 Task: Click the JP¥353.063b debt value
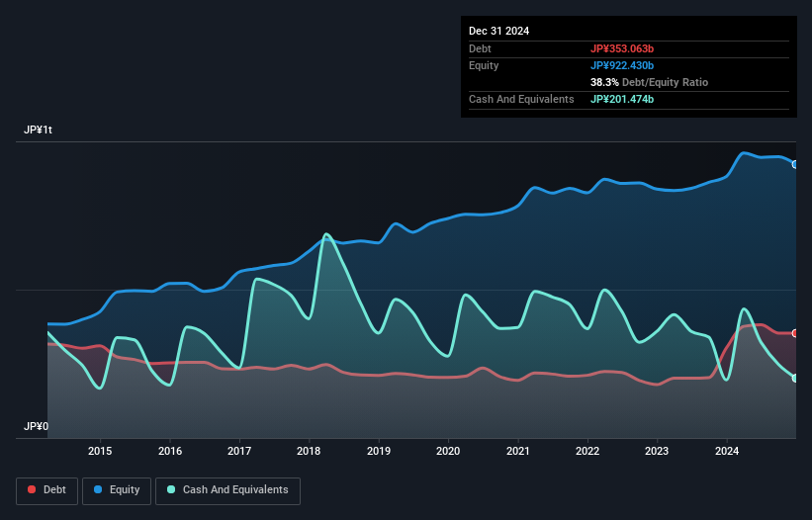tap(622, 48)
